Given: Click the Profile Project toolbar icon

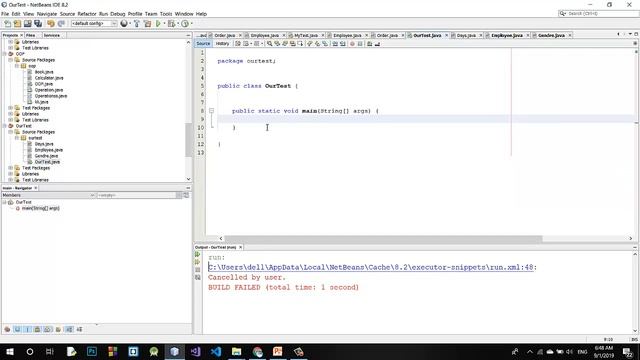Looking at the screenshot, I should [x=185, y=24].
